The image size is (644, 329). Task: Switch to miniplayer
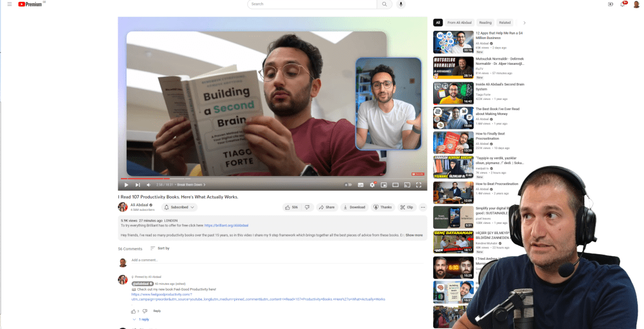[383, 185]
